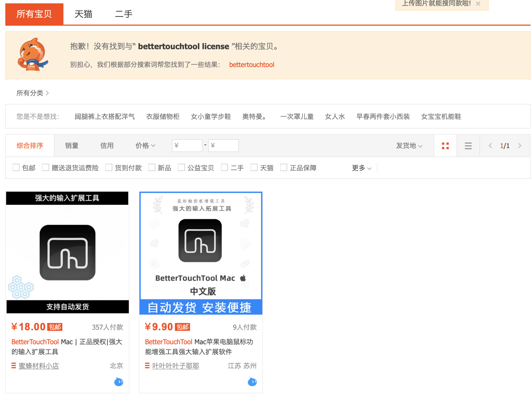The image size is (532, 399).
Task: Enable 赠送退货运费险 filter checkbox
Action: (x=46, y=167)
